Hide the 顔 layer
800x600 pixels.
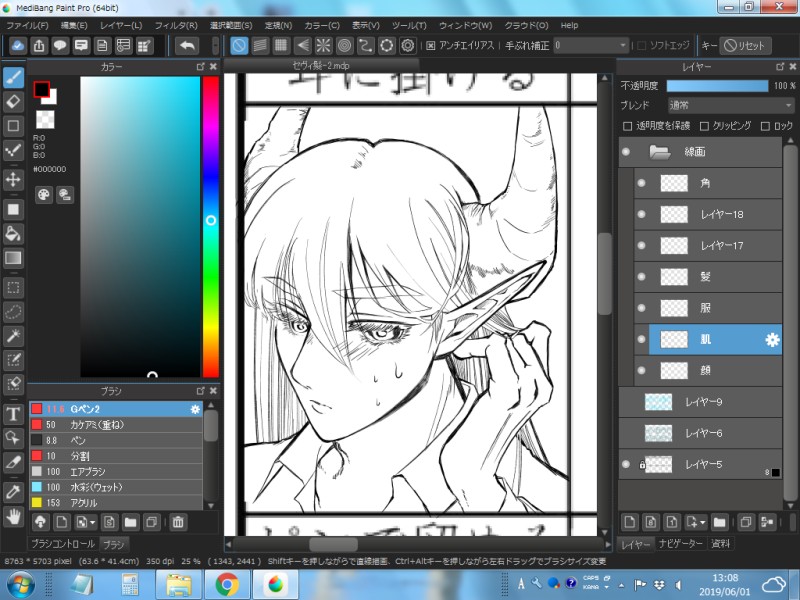point(642,370)
